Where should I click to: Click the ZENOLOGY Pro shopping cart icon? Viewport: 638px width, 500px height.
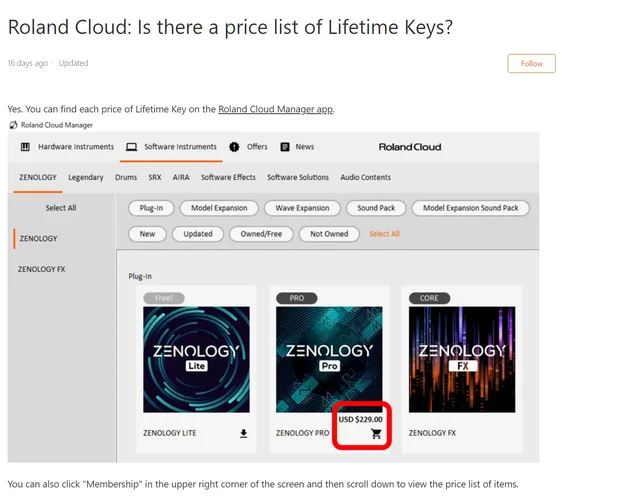tap(376, 434)
